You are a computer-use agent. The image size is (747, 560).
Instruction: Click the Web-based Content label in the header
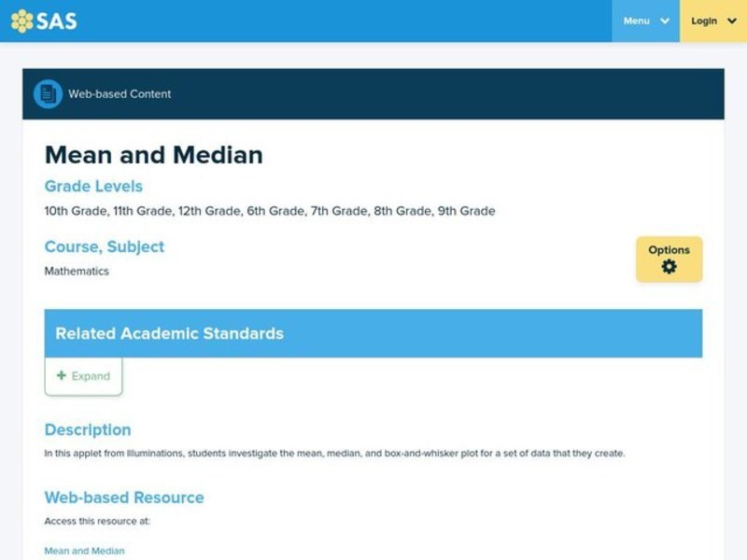[119, 93]
